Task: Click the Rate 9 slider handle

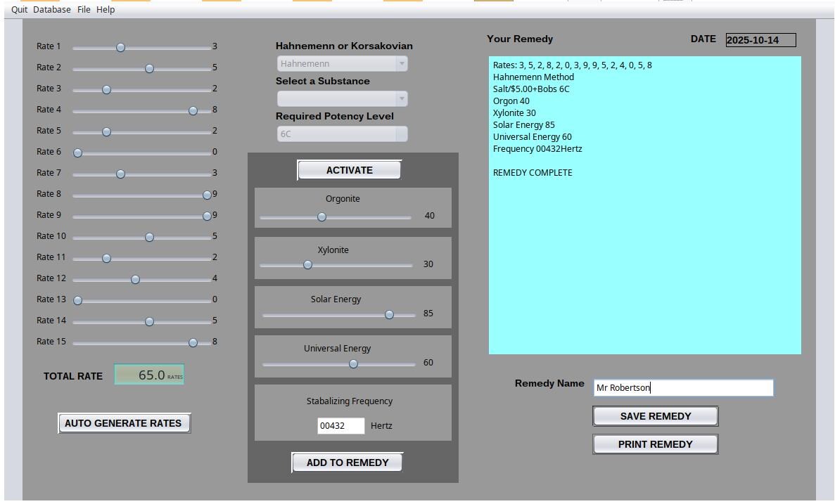Action: coord(207,217)
